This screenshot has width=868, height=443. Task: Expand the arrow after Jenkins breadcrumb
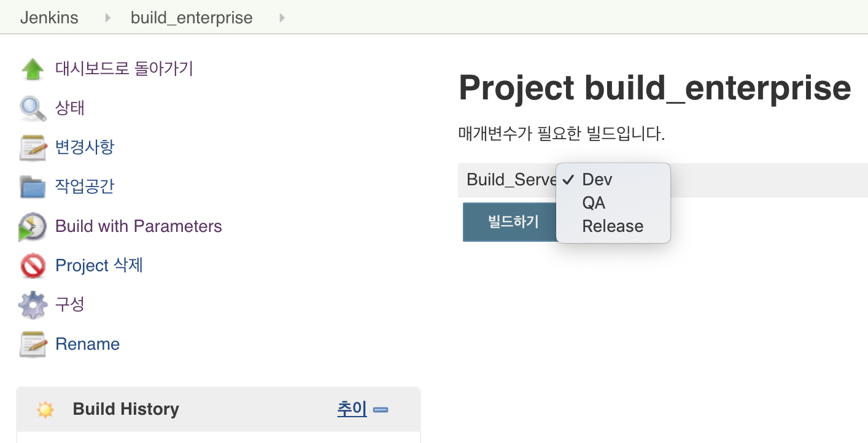coord(108,18)
